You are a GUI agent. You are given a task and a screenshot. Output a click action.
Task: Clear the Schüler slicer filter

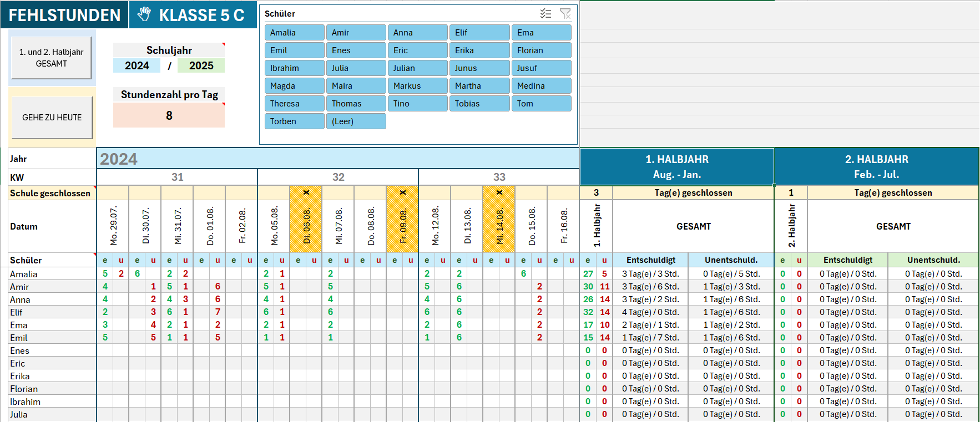point(565,14)
